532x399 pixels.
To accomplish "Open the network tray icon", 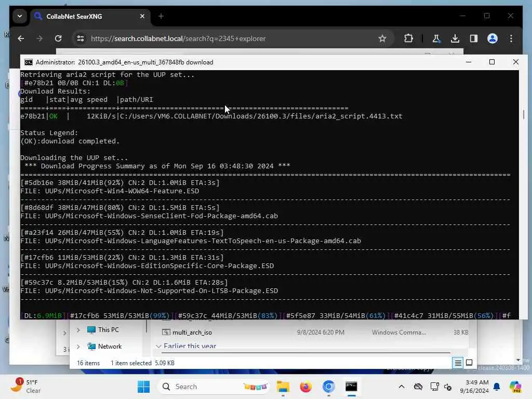I will point(434,387).
